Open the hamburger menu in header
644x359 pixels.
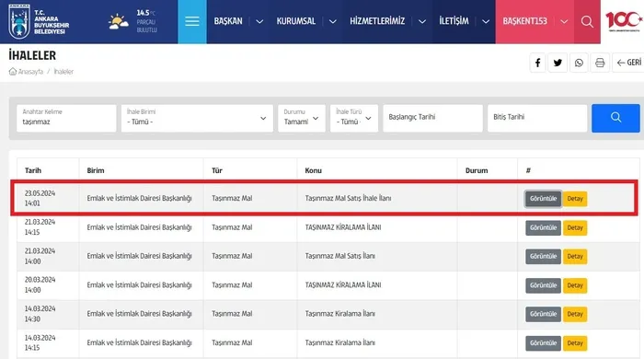click(191, 21)
